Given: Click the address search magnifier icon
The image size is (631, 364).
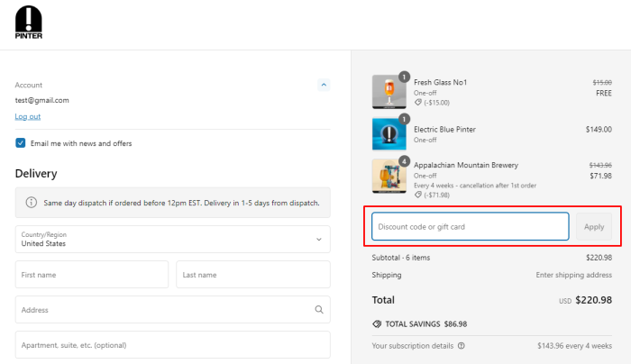Looking at the screenshot, I should coord(319,309).
